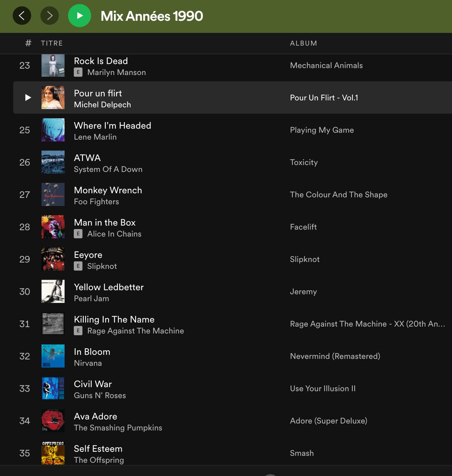
Task: Open the Toxicity album
Action: [304, 162]
